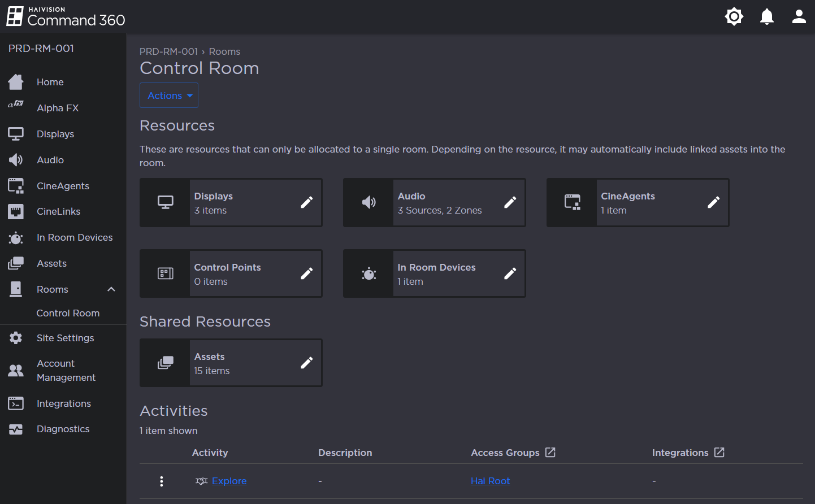Edit Audio sources using pencil icon

510,202
